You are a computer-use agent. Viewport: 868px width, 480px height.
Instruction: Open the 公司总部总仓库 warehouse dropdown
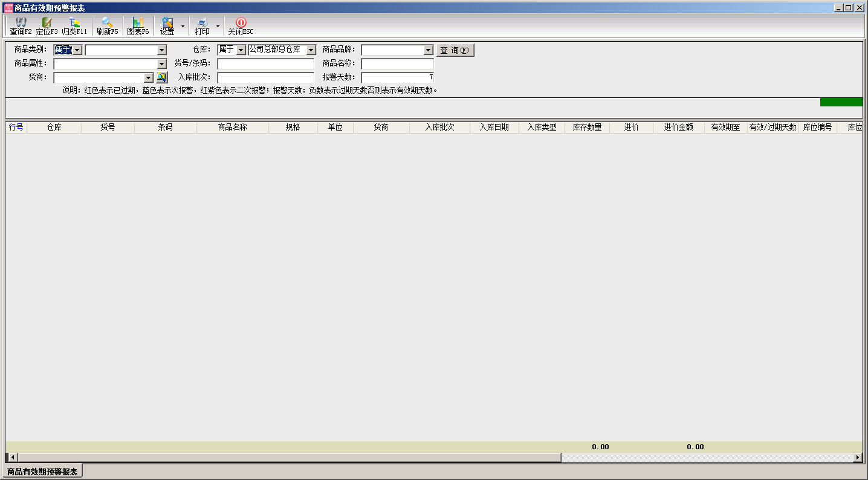311,50
